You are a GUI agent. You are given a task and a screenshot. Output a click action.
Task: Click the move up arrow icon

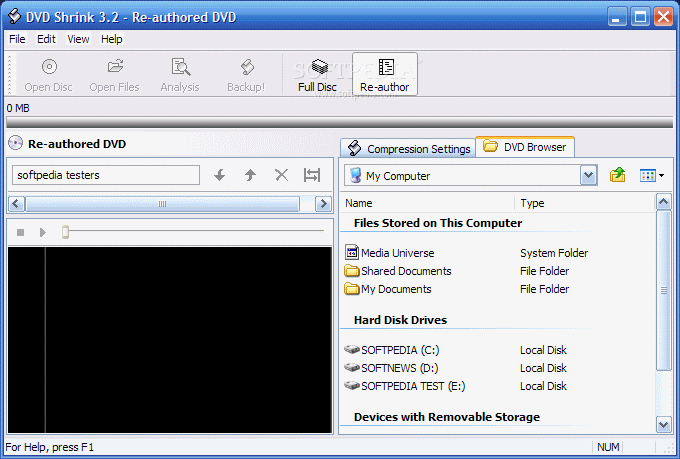[250, 175]
